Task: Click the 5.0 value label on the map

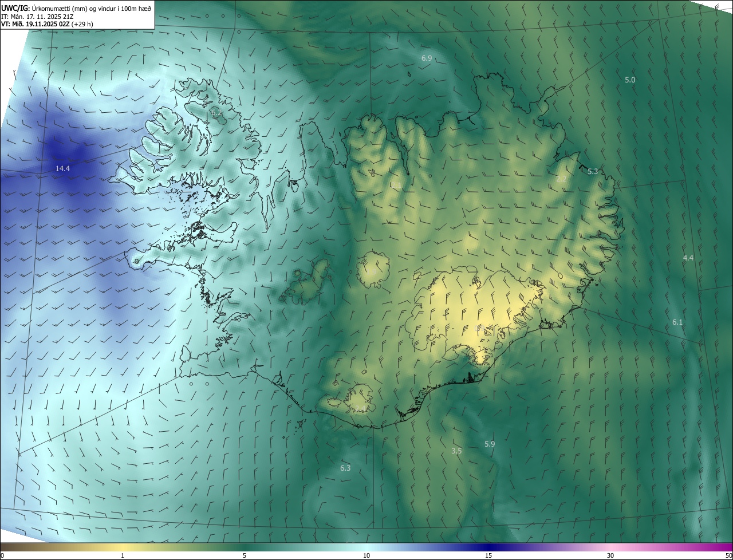Action: [630, 80]
